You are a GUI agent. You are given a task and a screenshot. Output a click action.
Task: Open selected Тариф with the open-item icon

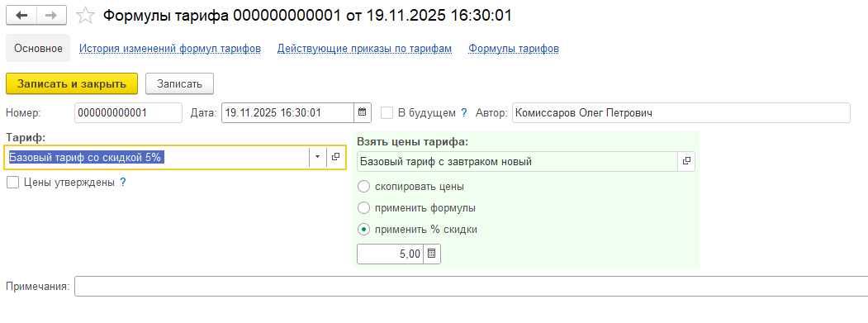click(335, 157)
